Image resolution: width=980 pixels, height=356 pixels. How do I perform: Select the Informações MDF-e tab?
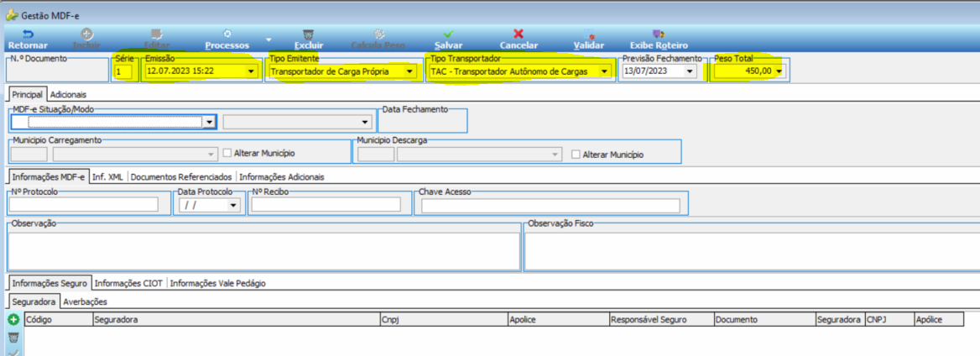(x=48, y=177)
